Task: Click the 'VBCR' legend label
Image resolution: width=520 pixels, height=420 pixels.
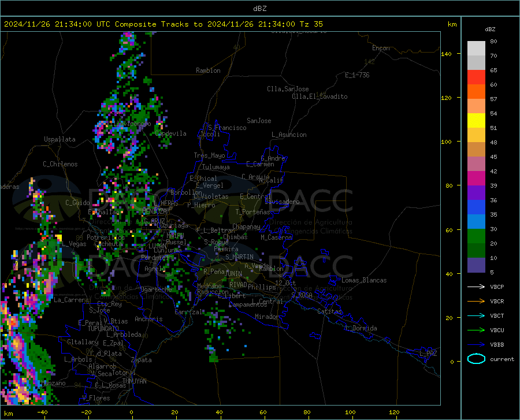Action: [x=497, y=302]
